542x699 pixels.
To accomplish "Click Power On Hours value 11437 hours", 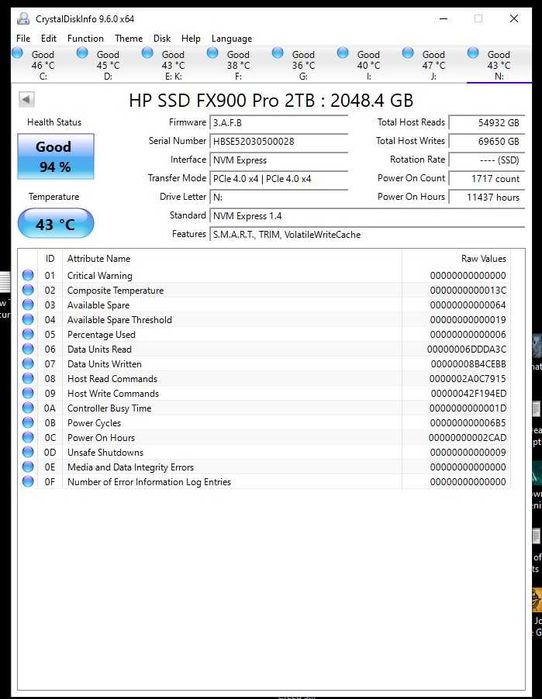I will click(x=486, y=197).
